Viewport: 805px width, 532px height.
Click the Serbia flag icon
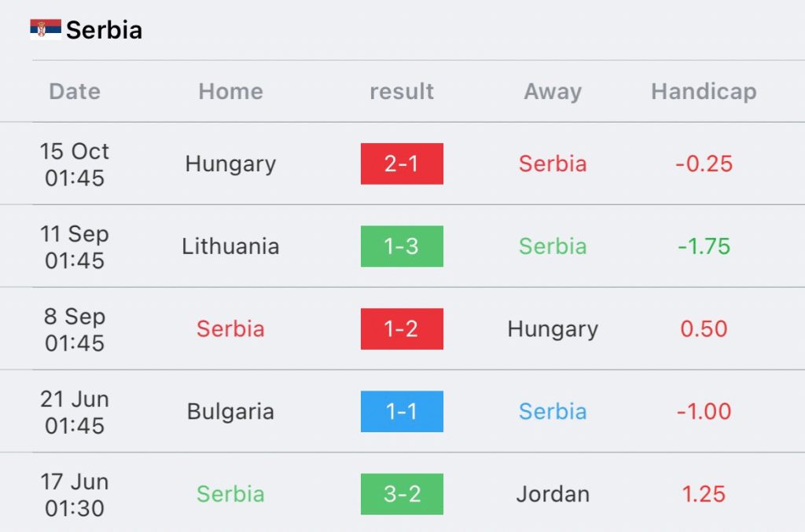pyautogui.click(x=46, y=30)
